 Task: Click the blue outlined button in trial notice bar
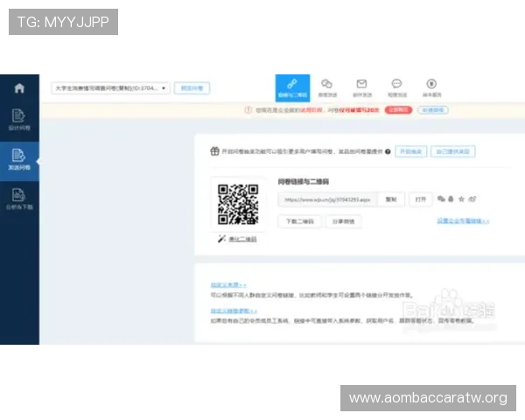[432, 110]
